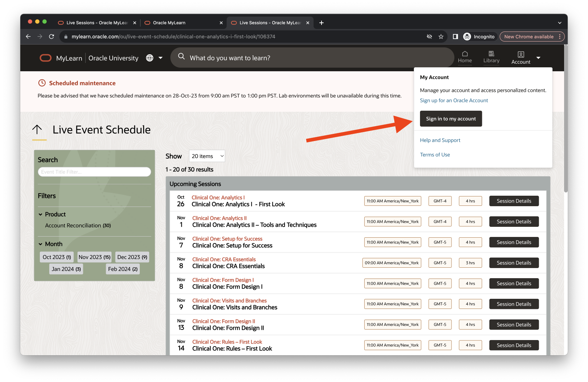
Task: Filter by Nov 2023 month chip
Action: [x=94, y=257]
